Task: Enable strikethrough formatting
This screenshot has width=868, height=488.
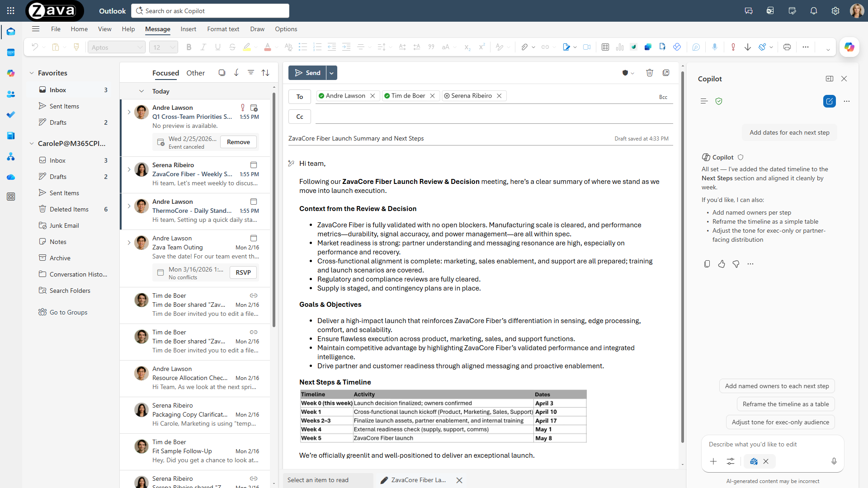Action: click(232, 47)
